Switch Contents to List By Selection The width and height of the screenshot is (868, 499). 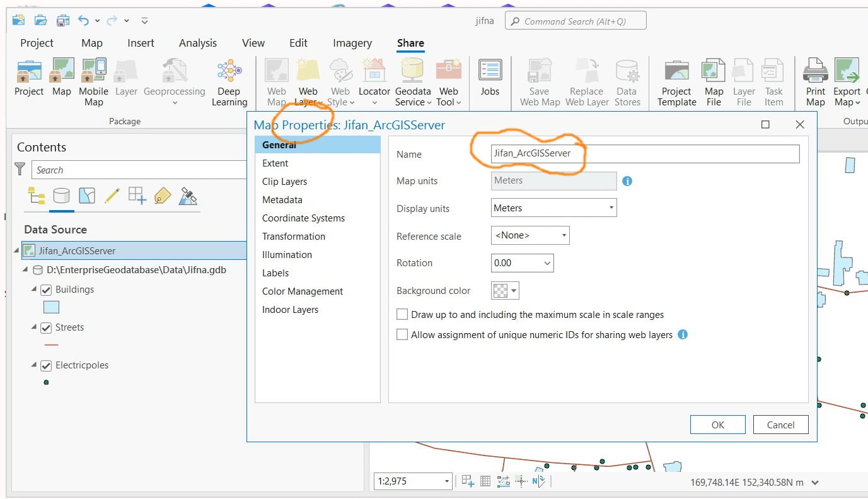(87, 196)
